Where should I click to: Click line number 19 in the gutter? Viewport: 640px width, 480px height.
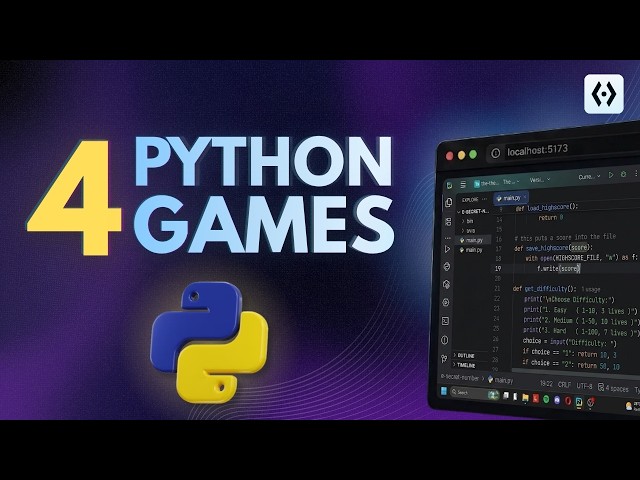pyautogui.click(x=498, y=268)
